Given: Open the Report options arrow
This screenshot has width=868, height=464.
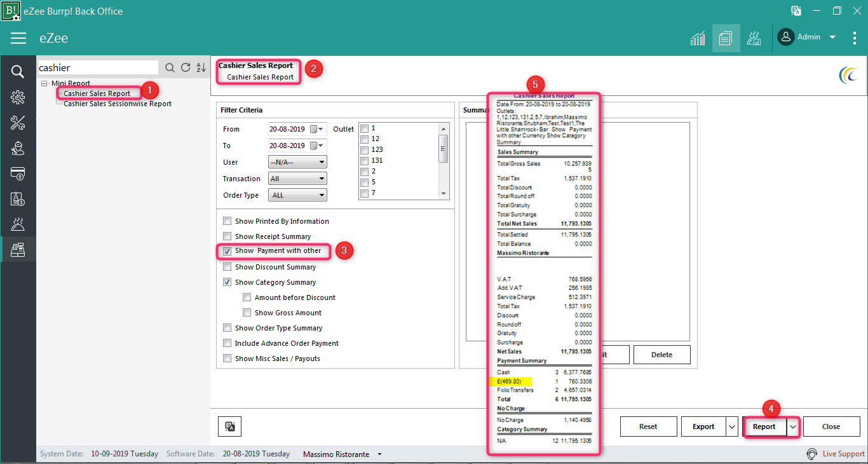Looking at the screenshot, I should pyautogui.click(x=792, y=427).
